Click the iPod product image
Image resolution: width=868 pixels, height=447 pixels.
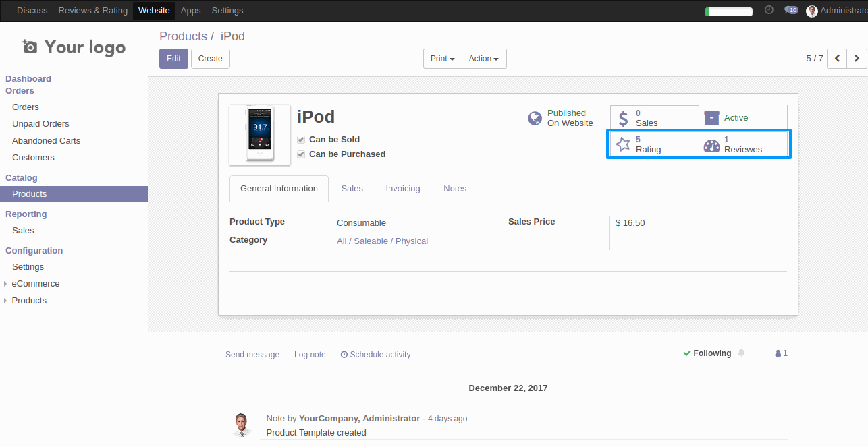tap(260, 135)
